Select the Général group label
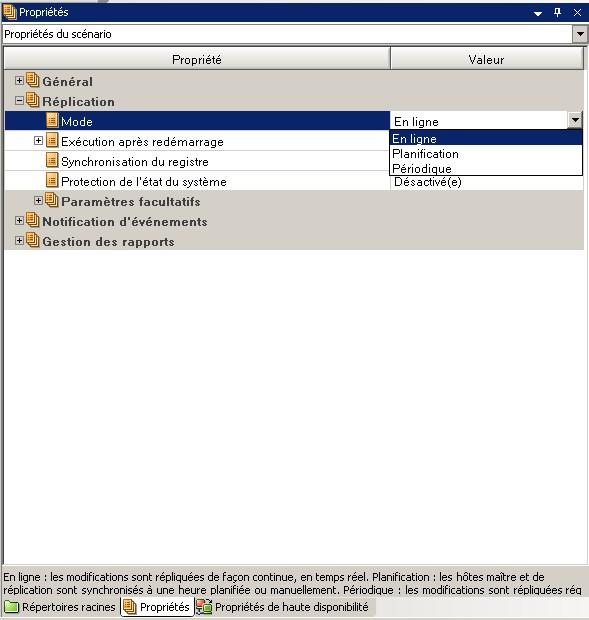This screenshot has height=620, width=589. 68,81
